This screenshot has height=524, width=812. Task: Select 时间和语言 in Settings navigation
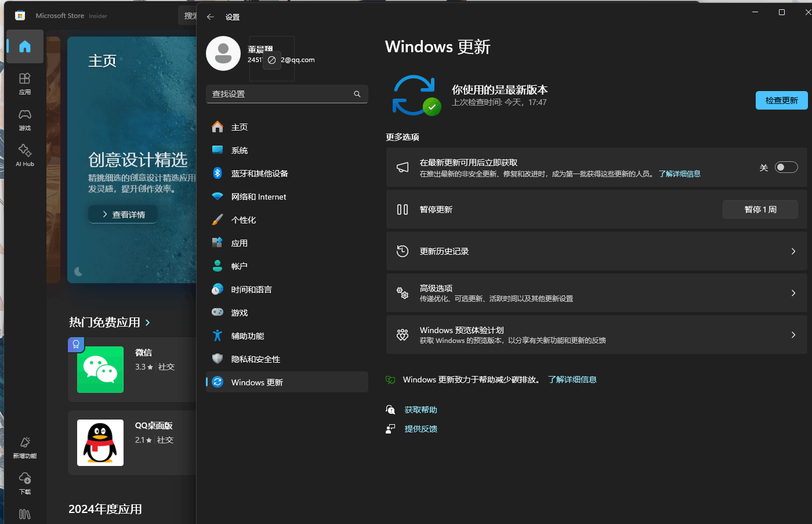point(287,290)
